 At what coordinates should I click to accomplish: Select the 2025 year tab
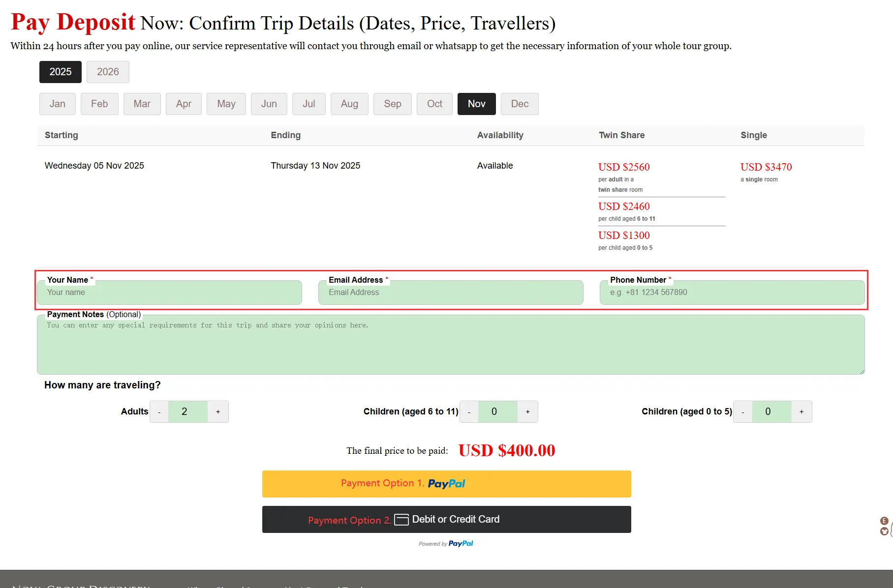pos(61,72)
